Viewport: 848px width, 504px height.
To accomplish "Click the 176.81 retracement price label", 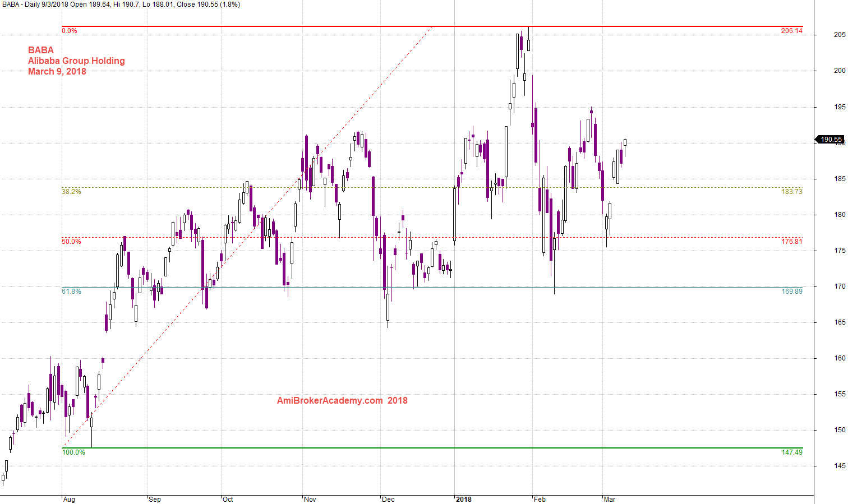I will tap(791, 242).
